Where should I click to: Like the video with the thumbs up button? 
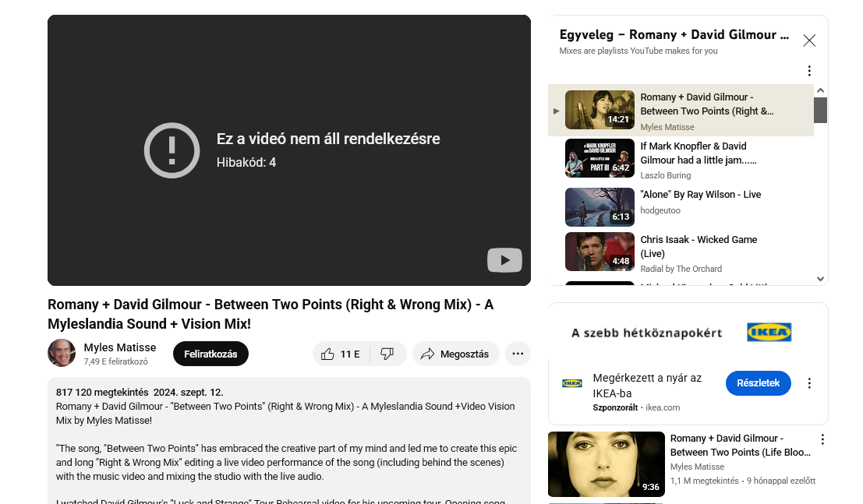point(341,354)
